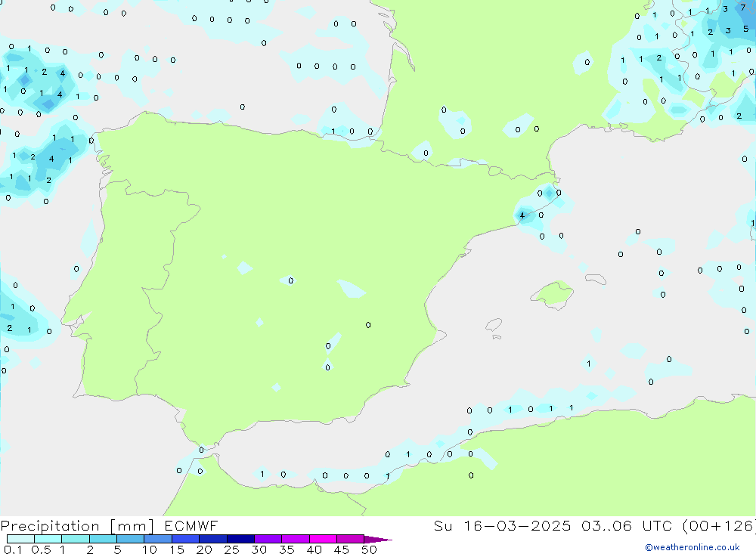
Task: Pick the 15–20 mm legend swatch
Action: [185, 539]
